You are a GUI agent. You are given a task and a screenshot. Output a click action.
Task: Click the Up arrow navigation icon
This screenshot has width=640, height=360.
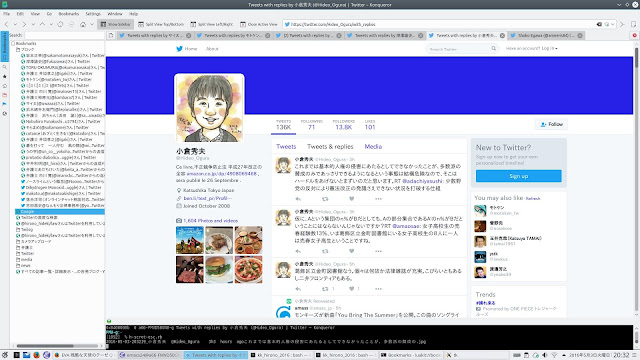[x=42, y=24]
